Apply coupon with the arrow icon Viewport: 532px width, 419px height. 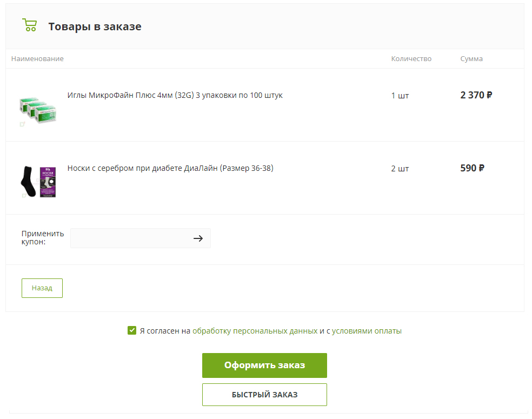pos(198,238)
